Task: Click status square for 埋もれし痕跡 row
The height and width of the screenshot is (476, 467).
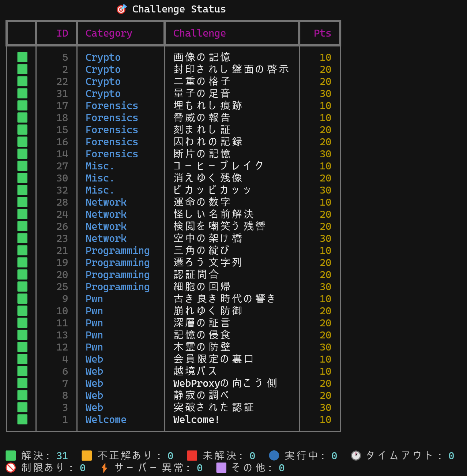Action: click(22, 105)
